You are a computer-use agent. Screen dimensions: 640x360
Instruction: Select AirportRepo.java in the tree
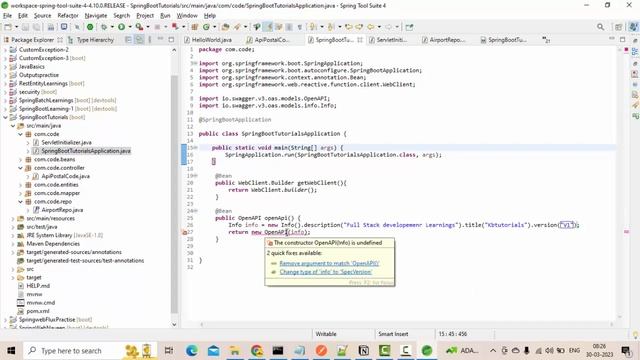(62, 210)
